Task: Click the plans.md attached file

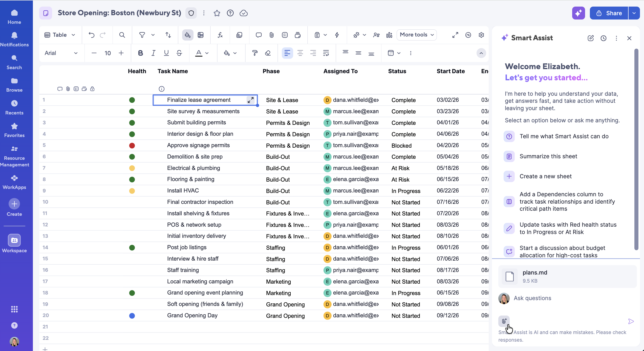Action: tap(567, 276)
